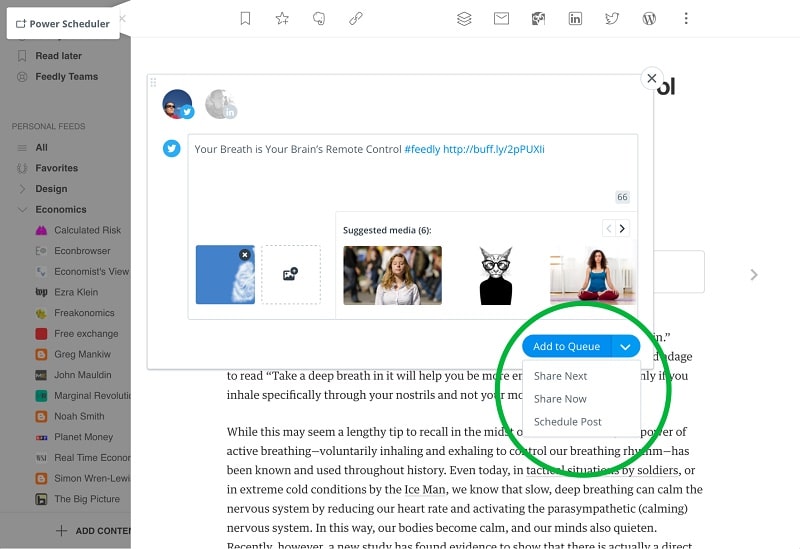
Task: Open the Marginal Revolution feed
Action: 92,395
